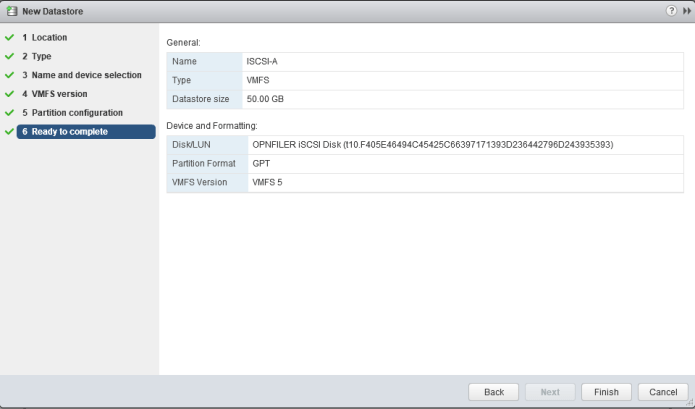The width and height of the screenshot is (695, 409).
Task: Click the checkmark beside Ready to complete
Action: click(x=9, y=132)
